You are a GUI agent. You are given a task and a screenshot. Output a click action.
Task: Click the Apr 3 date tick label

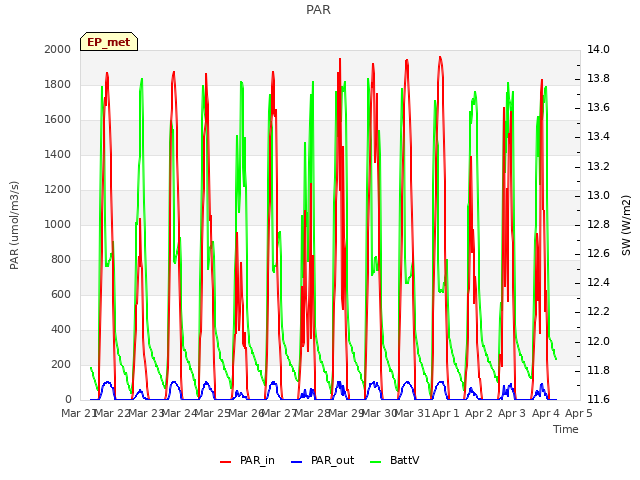pos(512,413)
